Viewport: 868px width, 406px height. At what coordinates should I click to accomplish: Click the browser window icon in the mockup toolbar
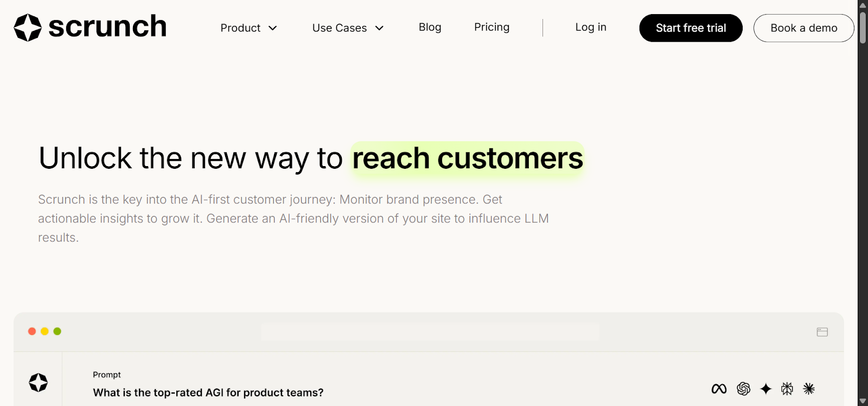click(x=822, y=332)
